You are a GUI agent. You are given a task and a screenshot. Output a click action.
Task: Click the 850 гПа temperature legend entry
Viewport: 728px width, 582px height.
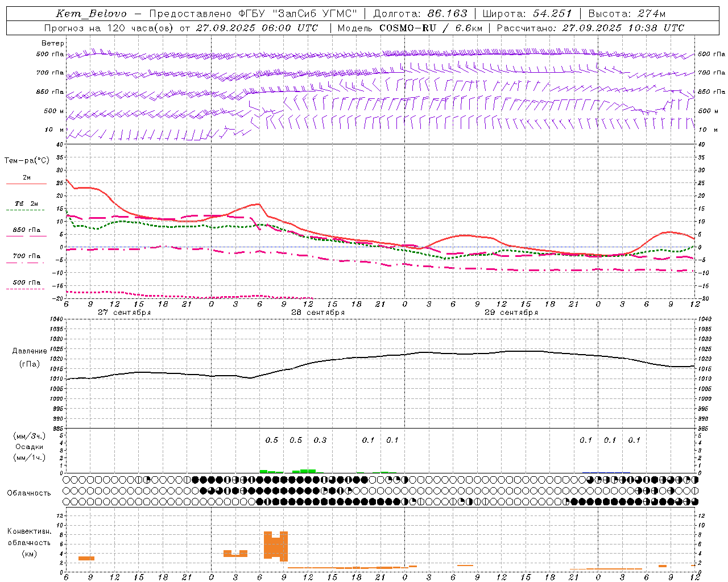[x=26, y=230]
